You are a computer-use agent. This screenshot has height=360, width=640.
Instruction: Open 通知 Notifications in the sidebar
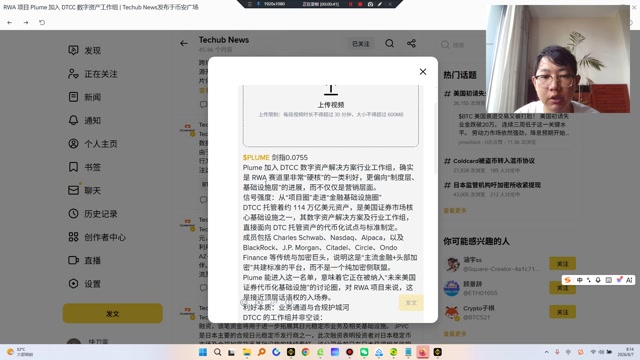[84, 120]
